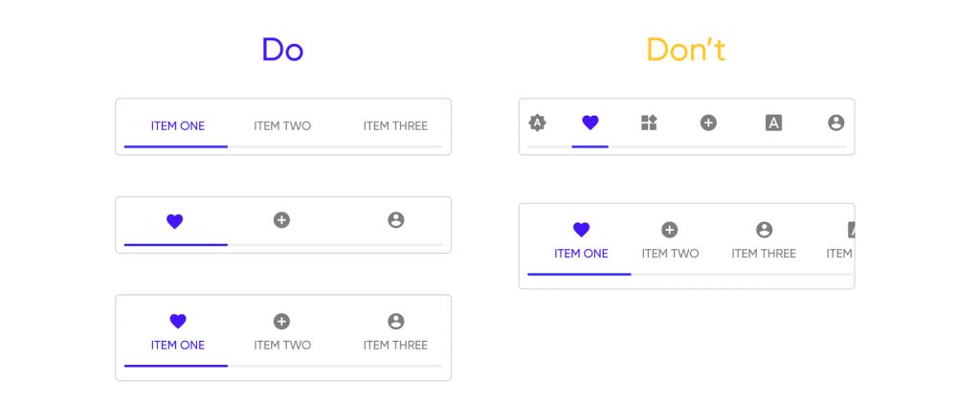Click the square A icon in the six-icon bar
Viewport: 980px width, 404px height.
[773, 123]
